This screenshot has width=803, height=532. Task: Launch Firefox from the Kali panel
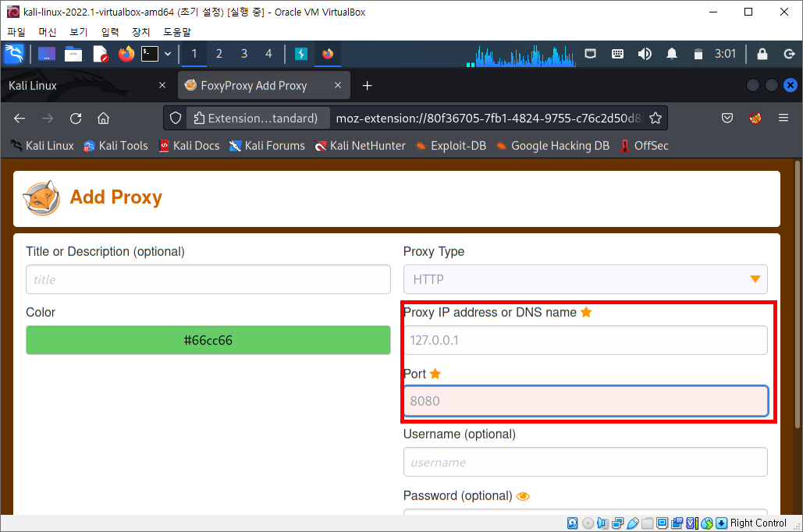pyautogui.click(x=126, y=54)
